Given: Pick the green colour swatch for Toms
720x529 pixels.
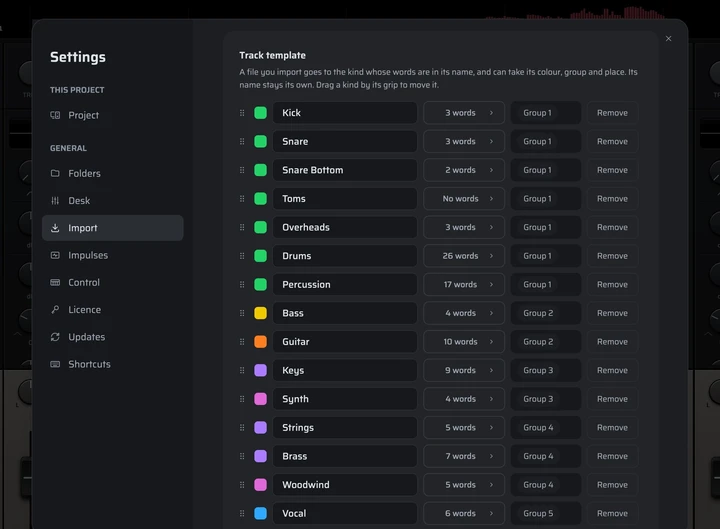Looking at the screenshot, I should [260, 199].
